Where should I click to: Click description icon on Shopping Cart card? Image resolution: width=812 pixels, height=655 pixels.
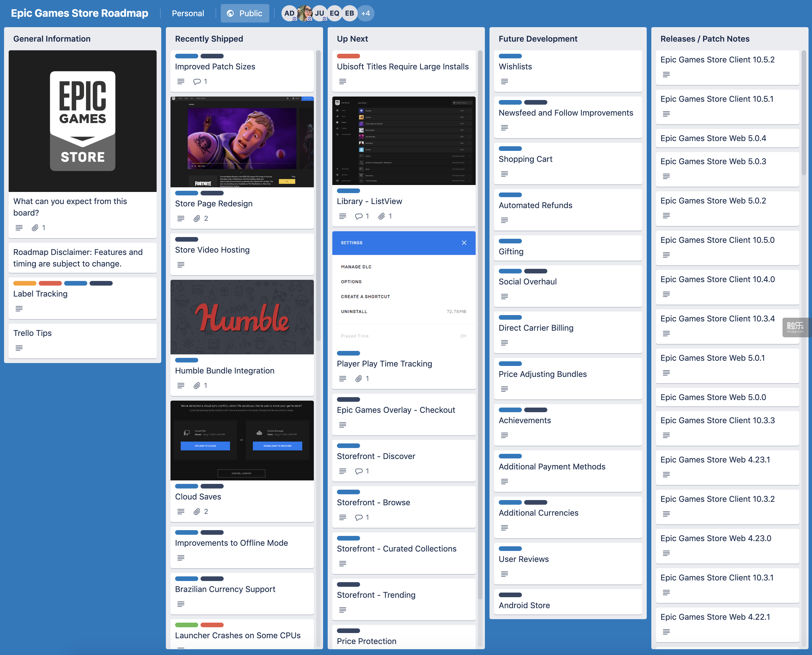point(505,174)
